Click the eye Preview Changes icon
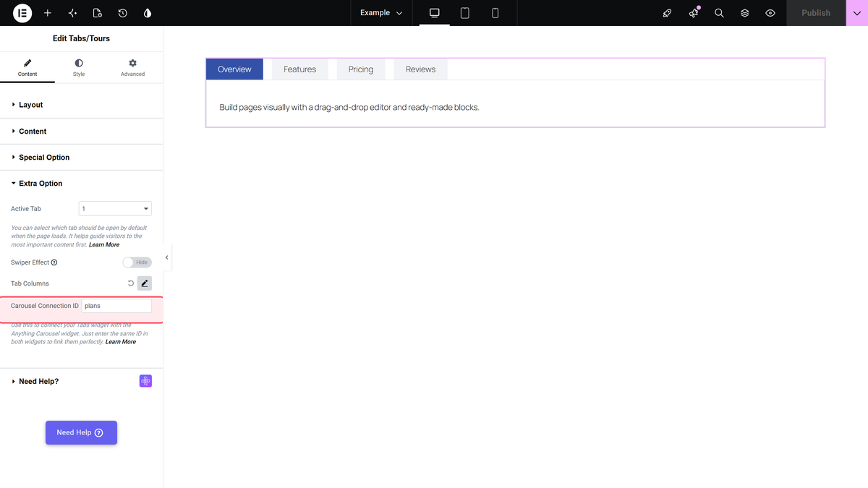The height and width of the screenshot is (488, 868). pos(770,13)
